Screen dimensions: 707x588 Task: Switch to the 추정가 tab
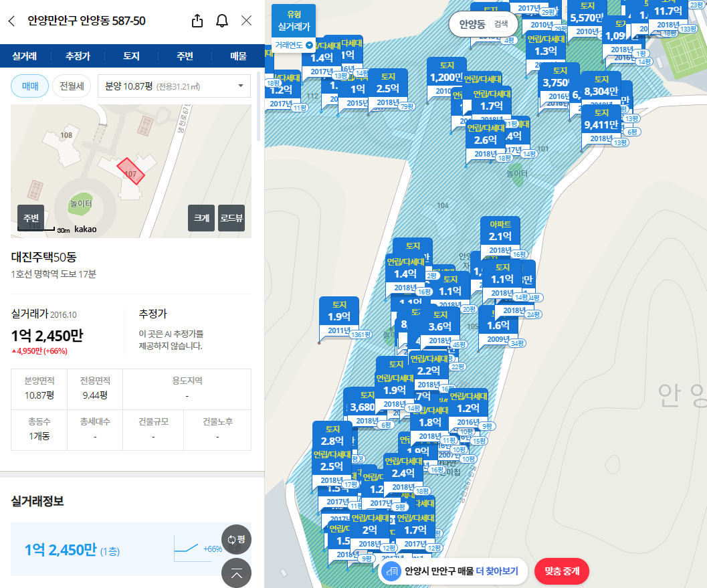coord(78,56)
